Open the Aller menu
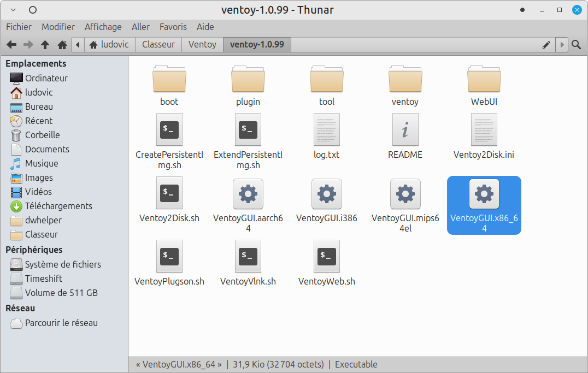Viewport: 588px width, 373px height. (x=140, y=27)
